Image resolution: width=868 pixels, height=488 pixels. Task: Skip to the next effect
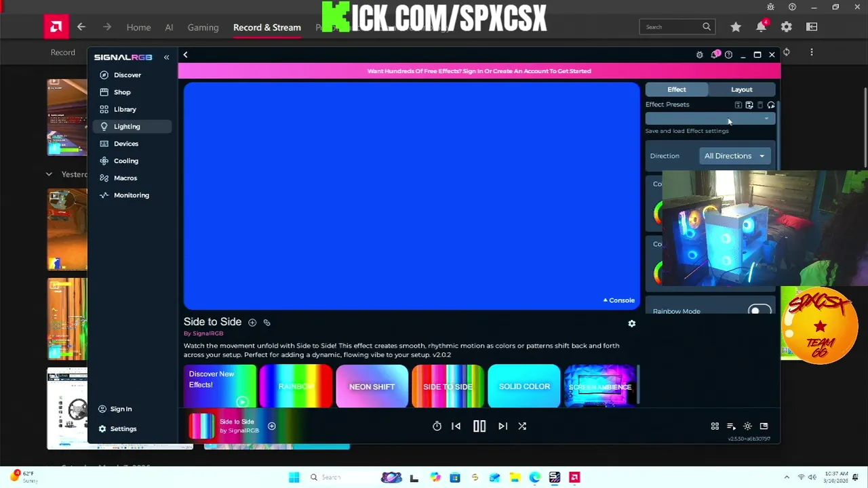pos(502,426)
